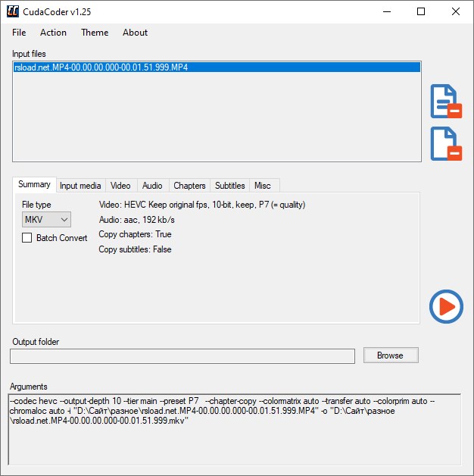Click the Output folder label

click(x=36, y=342)
